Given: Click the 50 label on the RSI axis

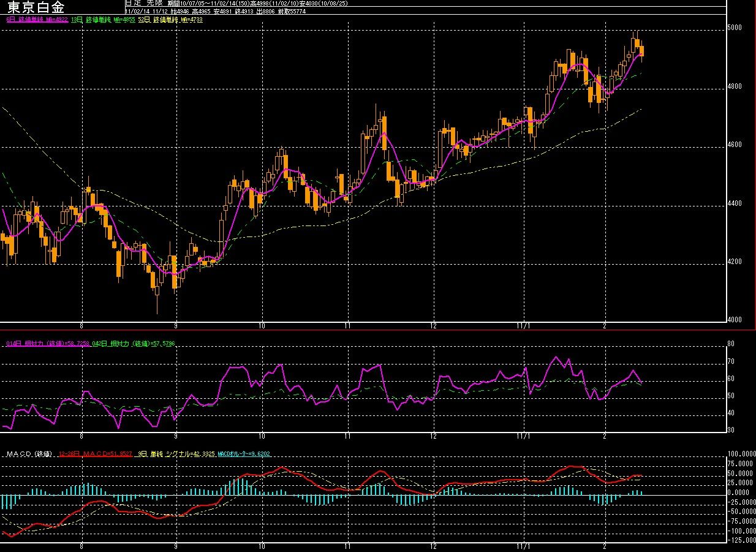Looking at the screenshot, I should coord(730,396).
